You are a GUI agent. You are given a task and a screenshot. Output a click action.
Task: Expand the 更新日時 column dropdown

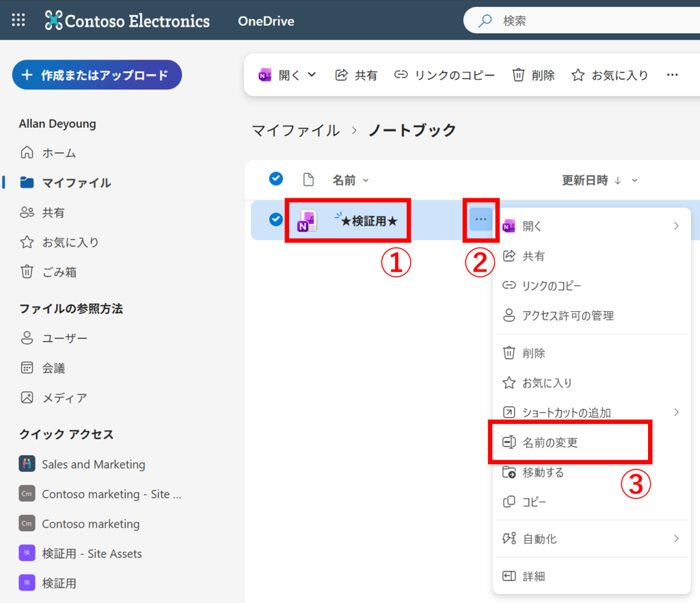(634, 180)
